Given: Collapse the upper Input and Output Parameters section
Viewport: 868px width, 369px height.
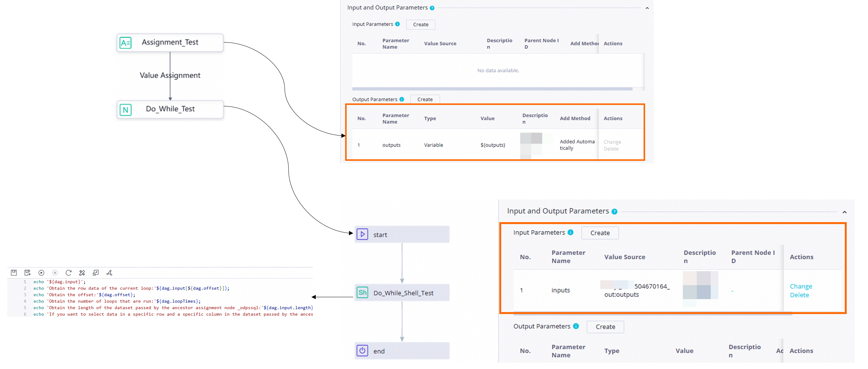Looking at the screenshot, I should tap(647, 8).
